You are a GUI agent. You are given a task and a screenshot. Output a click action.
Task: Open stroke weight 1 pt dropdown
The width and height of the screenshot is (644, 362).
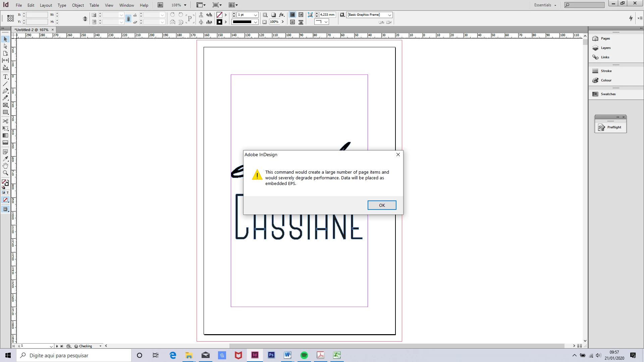[255, 15]
